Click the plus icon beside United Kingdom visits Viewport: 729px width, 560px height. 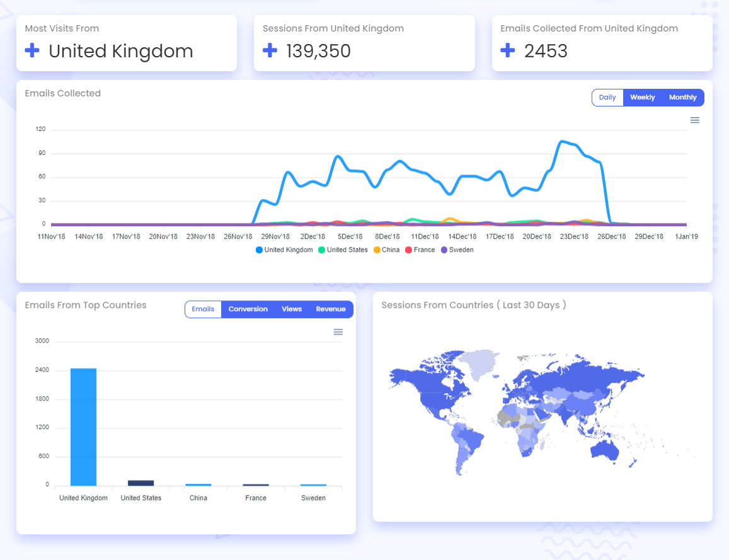tap(32, 50)
